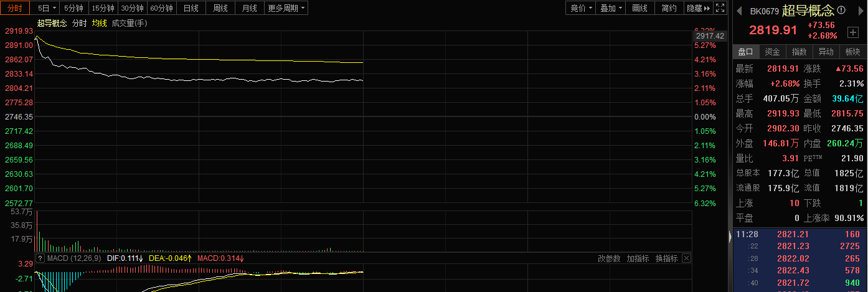Click the 2917.42 price axis marker
868x292 pixels.
[710, 36]
